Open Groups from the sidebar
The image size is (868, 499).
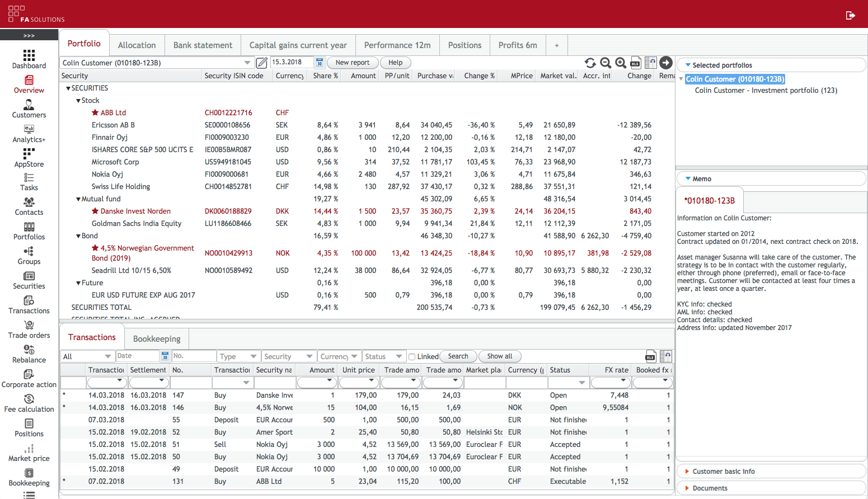coord(29,256)
